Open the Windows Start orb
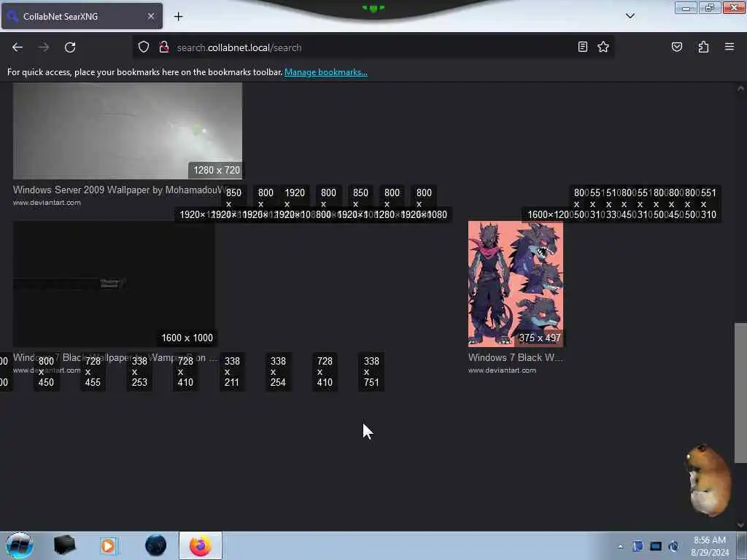Image resolution: width=747 pixels, height=560 pixels. tap(19, 545)
